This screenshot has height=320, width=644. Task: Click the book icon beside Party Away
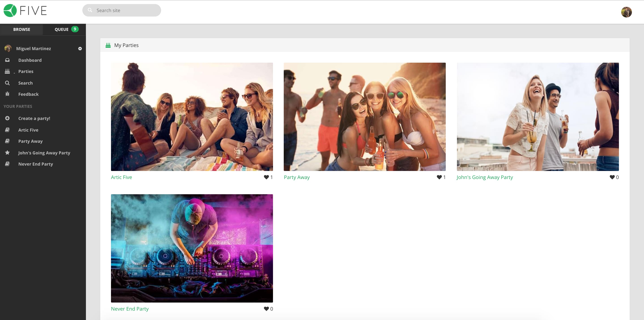point(8,141)
